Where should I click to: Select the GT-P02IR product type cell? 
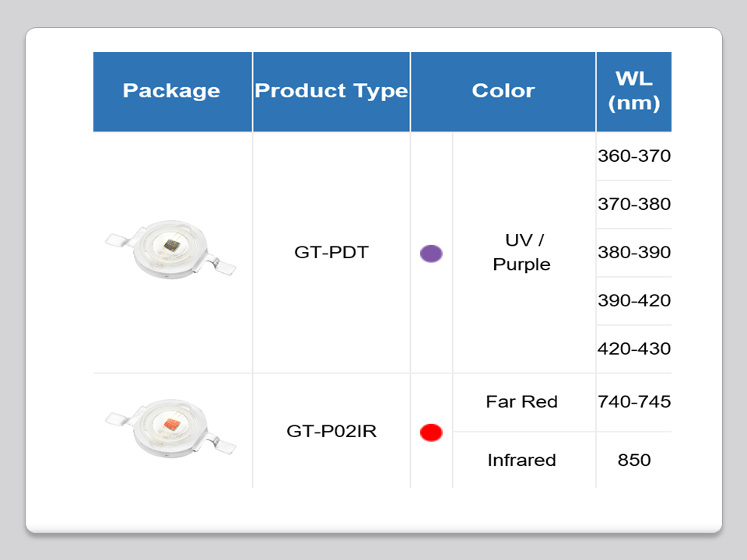pos(331,431)
